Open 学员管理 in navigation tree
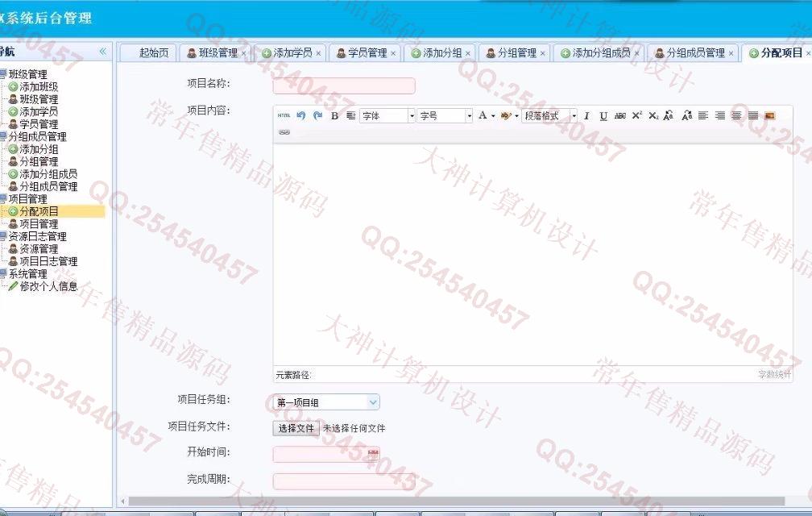The height and width of the screenshot is (516, 812). (39, 124)
